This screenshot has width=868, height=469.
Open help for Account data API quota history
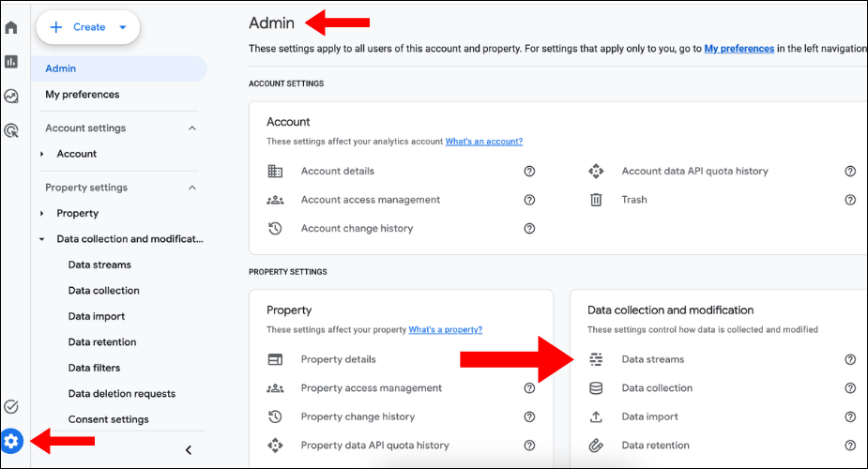pyautogui.click(x=850, y=172)
